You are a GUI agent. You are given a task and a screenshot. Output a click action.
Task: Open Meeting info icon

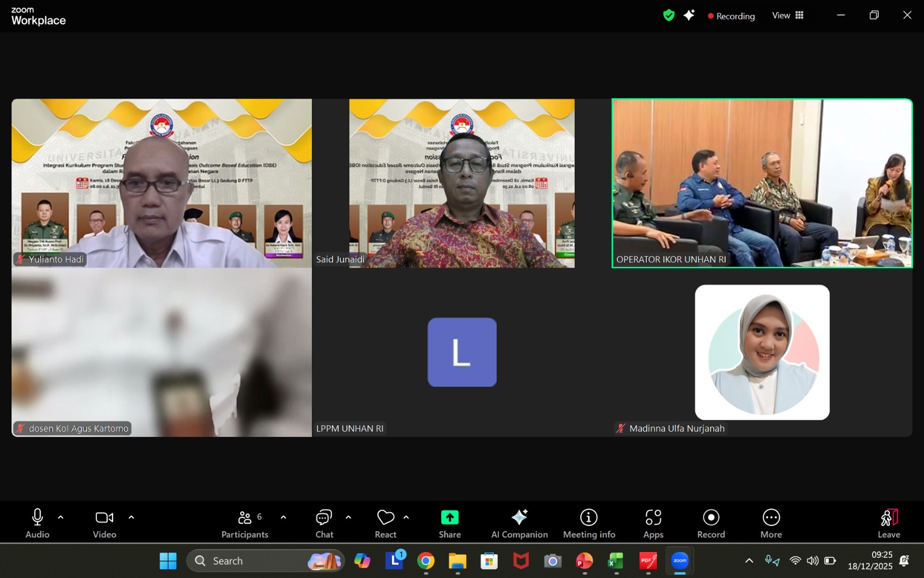[588, 517]
